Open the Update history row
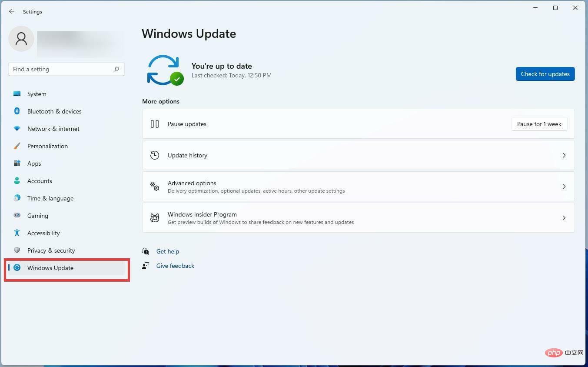The image size is (588, 367). [x=358, y=155]
